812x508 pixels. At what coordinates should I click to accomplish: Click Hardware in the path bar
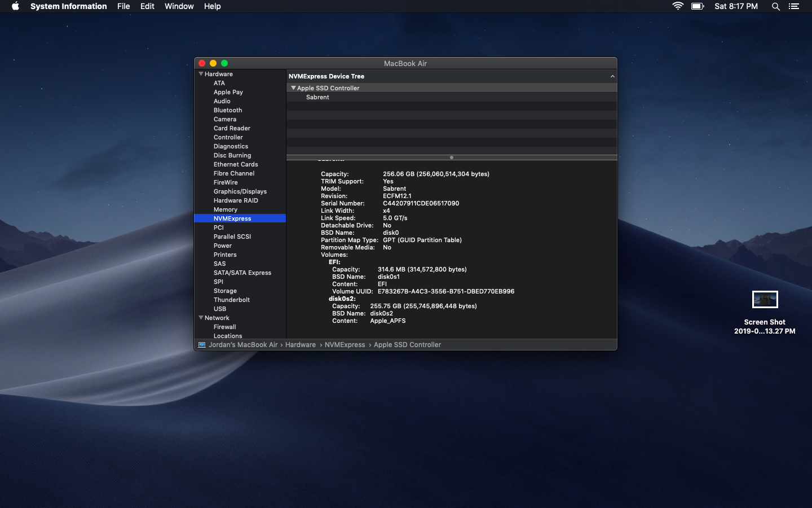coord(301,345)
